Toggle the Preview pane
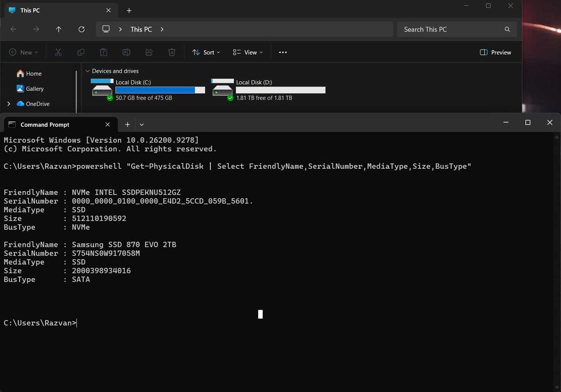 (x=495, y=52)
